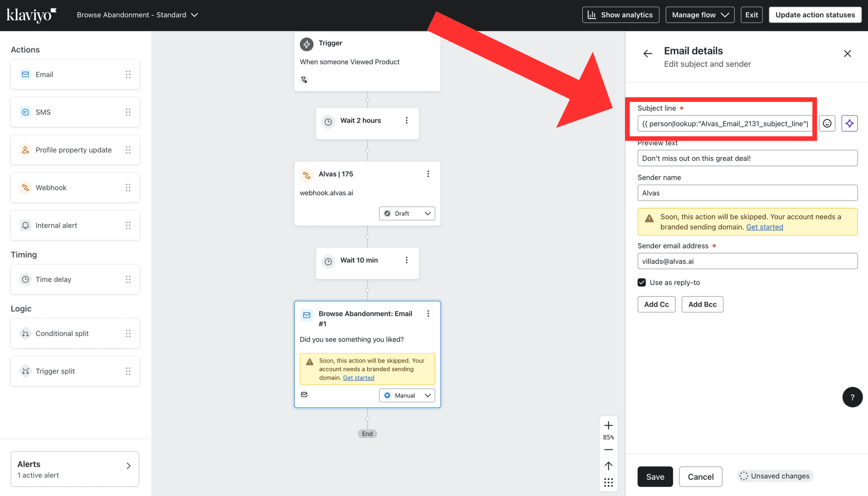
Task: Open the Manual status dropdown
Action: point(407,395)
